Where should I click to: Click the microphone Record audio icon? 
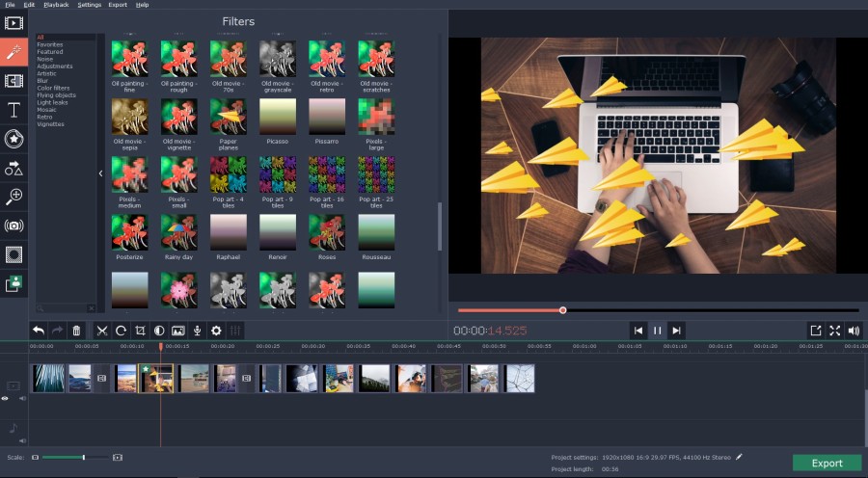197,331
